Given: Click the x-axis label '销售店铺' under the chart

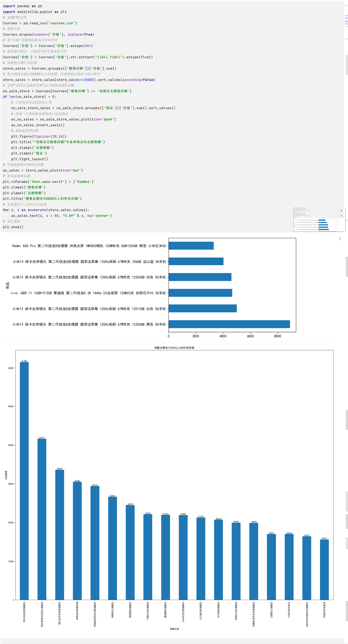Looking at the screenshot, I should click(x=174, y=629).
